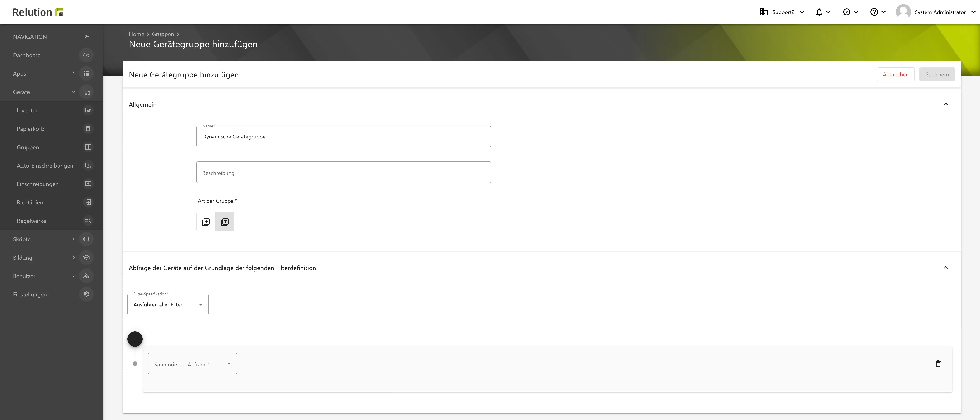Toggle the Bildung section expander
Image resolution: width=980 pixels, height=420 pixels.
(73, 257)
